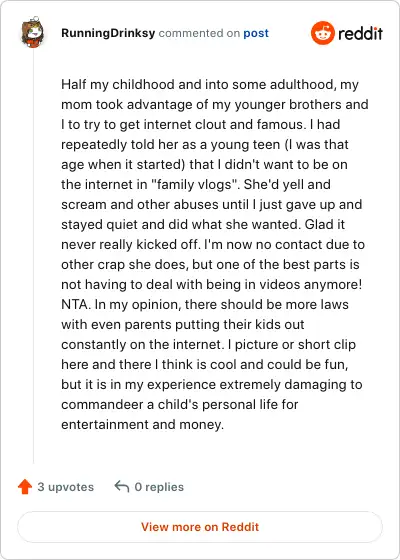Screen dimensions: 400x560
Task: Click the "0 replies" label
Action: (159, 487)
